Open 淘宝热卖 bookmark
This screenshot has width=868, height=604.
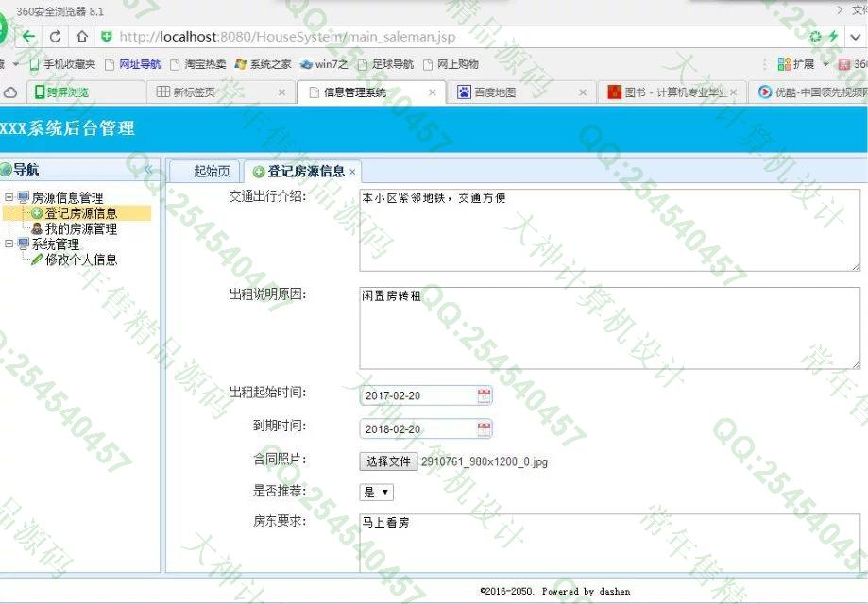point(197,64)
